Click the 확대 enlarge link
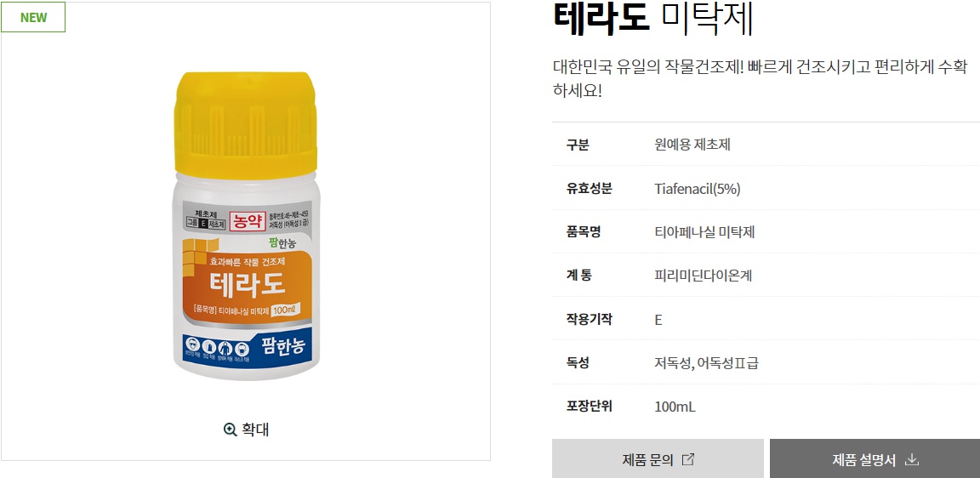The height and width of the screenshot is (478, 980). [246, 430]
